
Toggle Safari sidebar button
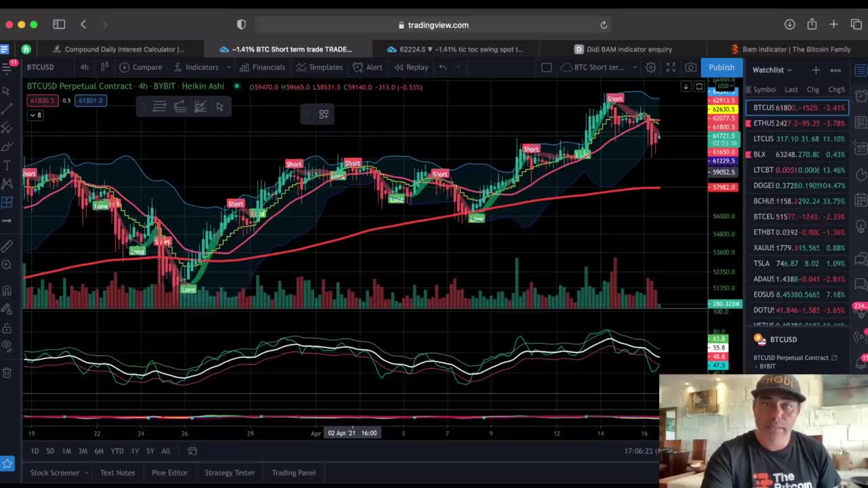point(59,24)
